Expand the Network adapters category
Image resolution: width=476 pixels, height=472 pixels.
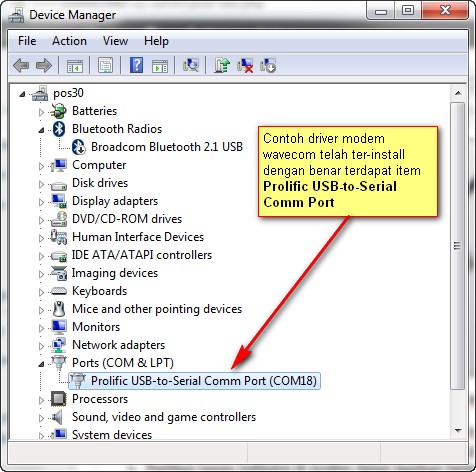pos(41,346)
